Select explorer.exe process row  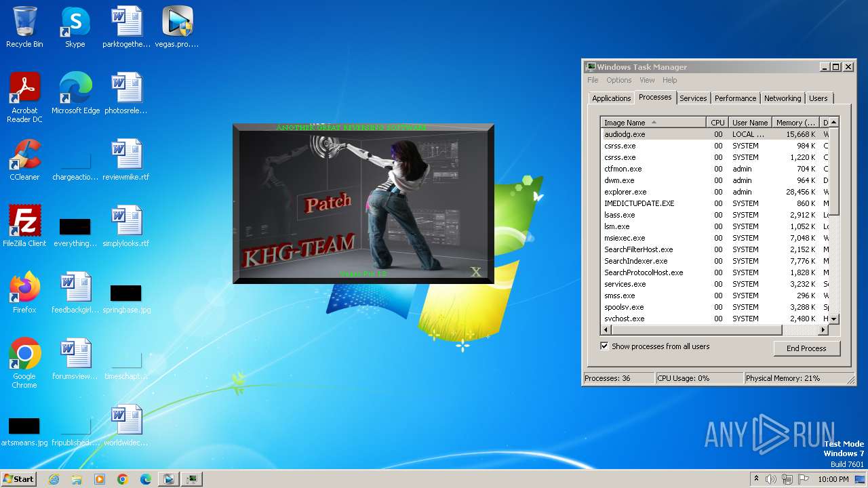pos(715,192)
